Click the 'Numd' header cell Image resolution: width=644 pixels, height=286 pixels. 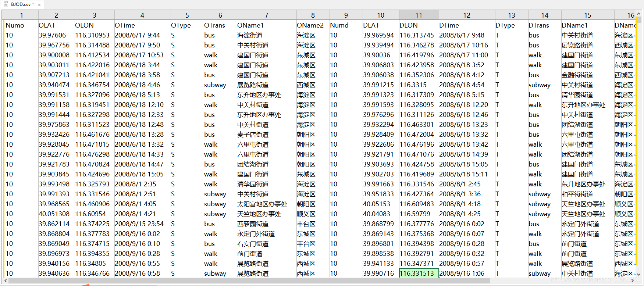coord(346,25)
